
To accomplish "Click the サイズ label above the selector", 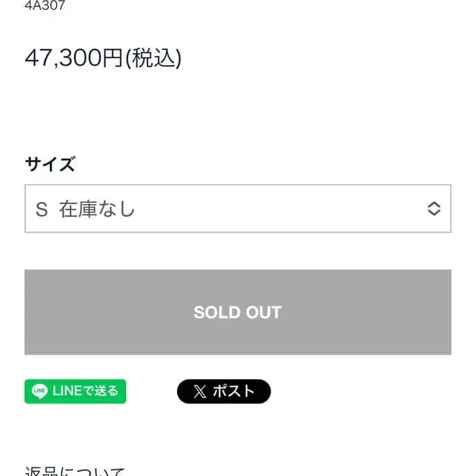I will 50,165.
